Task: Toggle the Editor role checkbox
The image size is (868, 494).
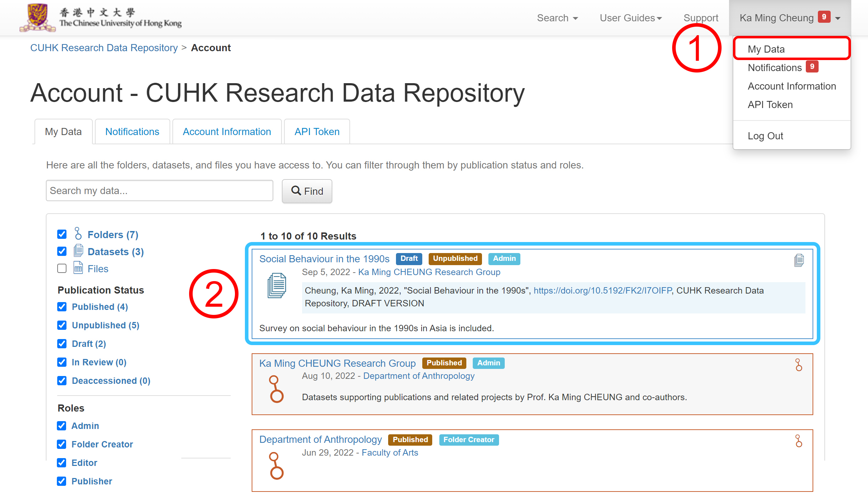Action: pos(61,463)
